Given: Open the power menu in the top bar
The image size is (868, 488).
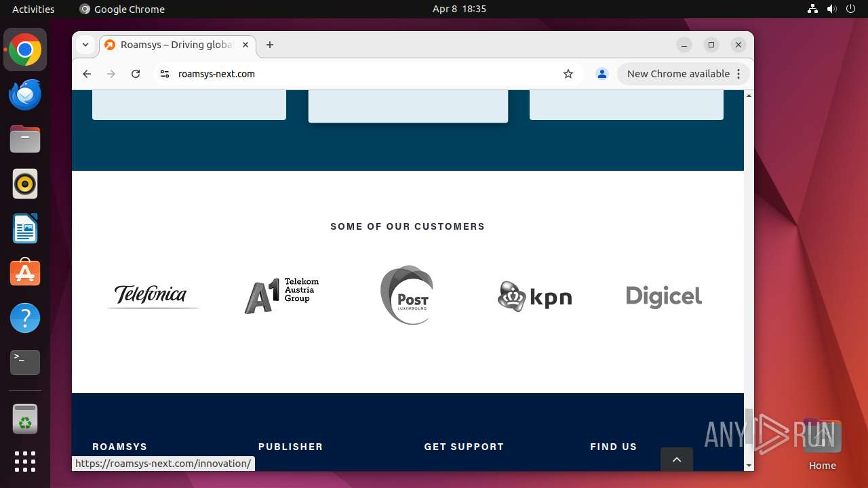Looking at the screenshot, I should [x=851, y=9].
